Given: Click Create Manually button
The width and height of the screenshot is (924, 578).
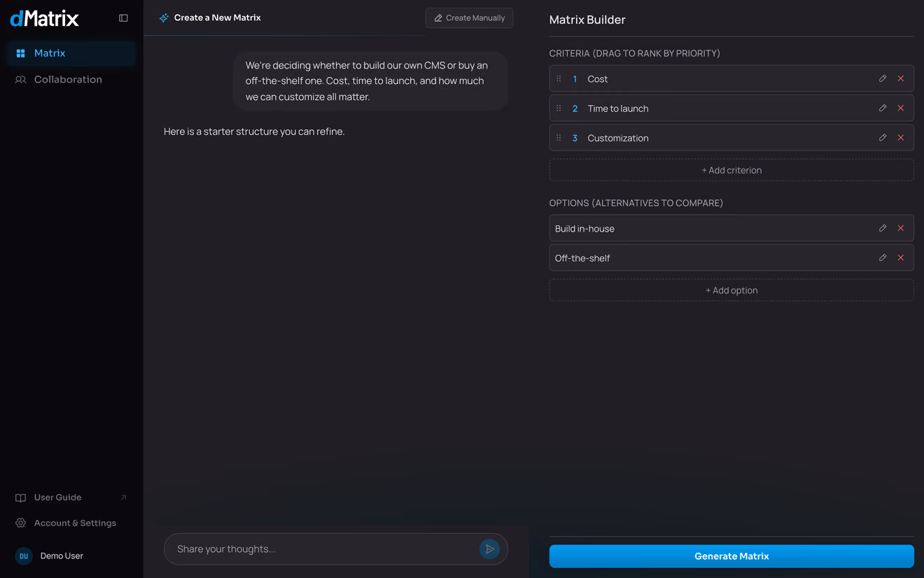Looking at the screenshot, I should 469,18.
